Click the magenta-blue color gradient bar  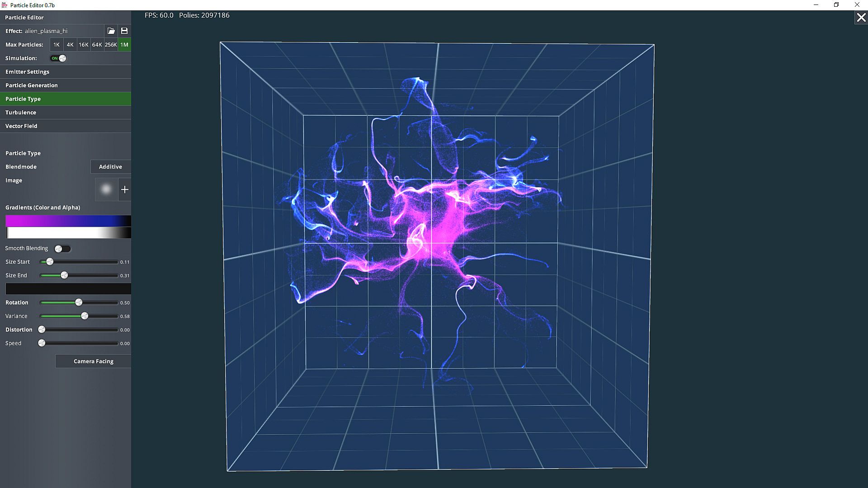pyautogui.click(x=68, y=221)
